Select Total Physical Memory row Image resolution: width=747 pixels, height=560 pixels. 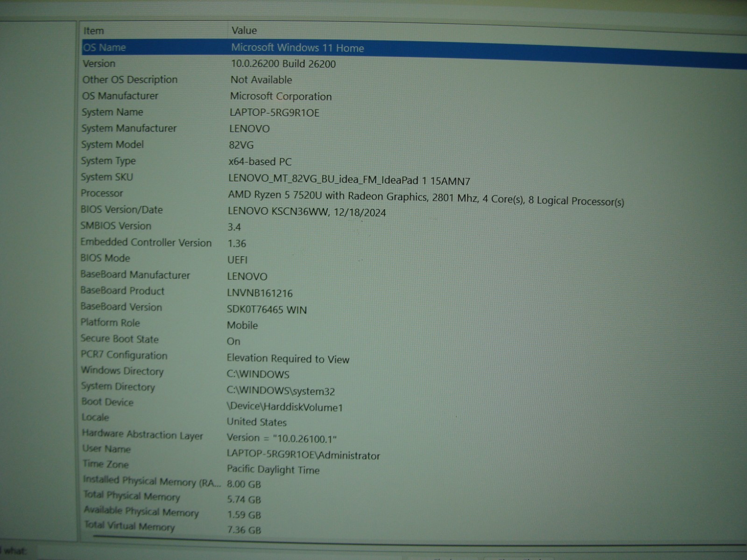pyautogui.click(x=132, y=496)
